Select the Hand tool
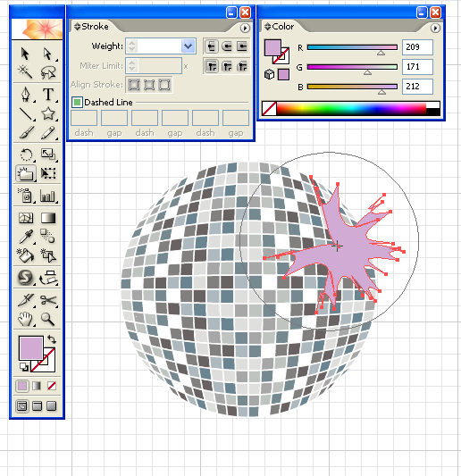This screenshot has height=476, width=461. tap(26, 319)
